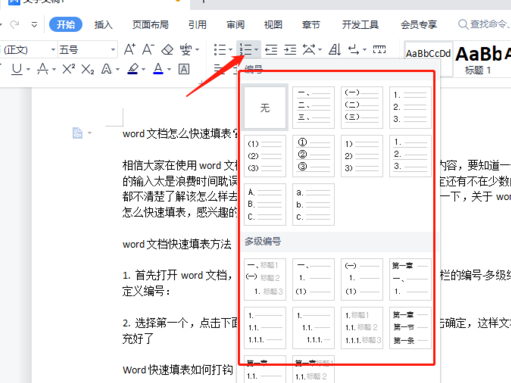
Task: Toggle superscript X² formatting
Action: (68, 69)
